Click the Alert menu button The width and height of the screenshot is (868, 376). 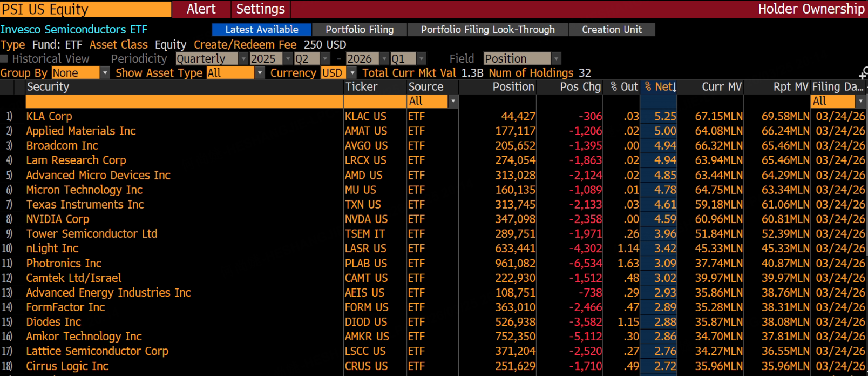(x=201, y=9)
